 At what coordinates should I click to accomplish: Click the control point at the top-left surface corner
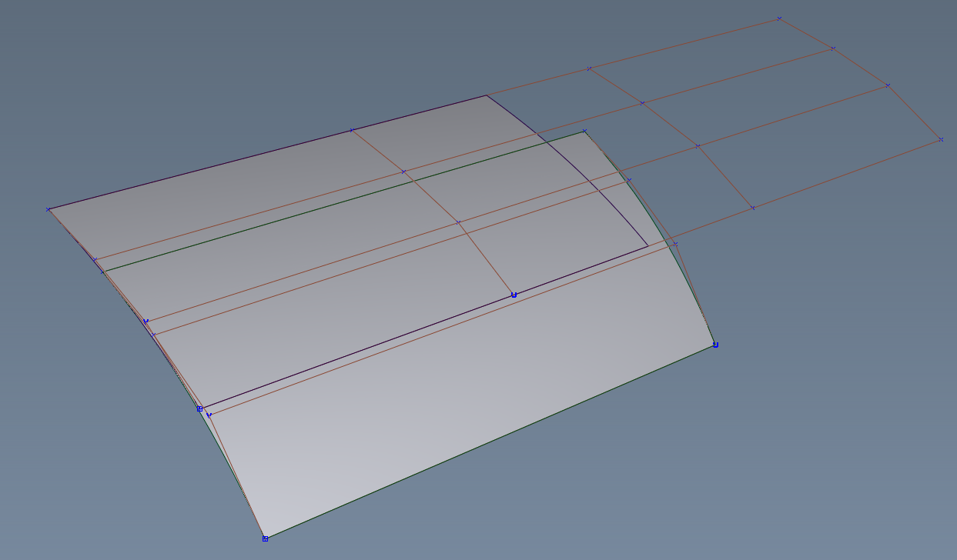click(x=48, y=208)
